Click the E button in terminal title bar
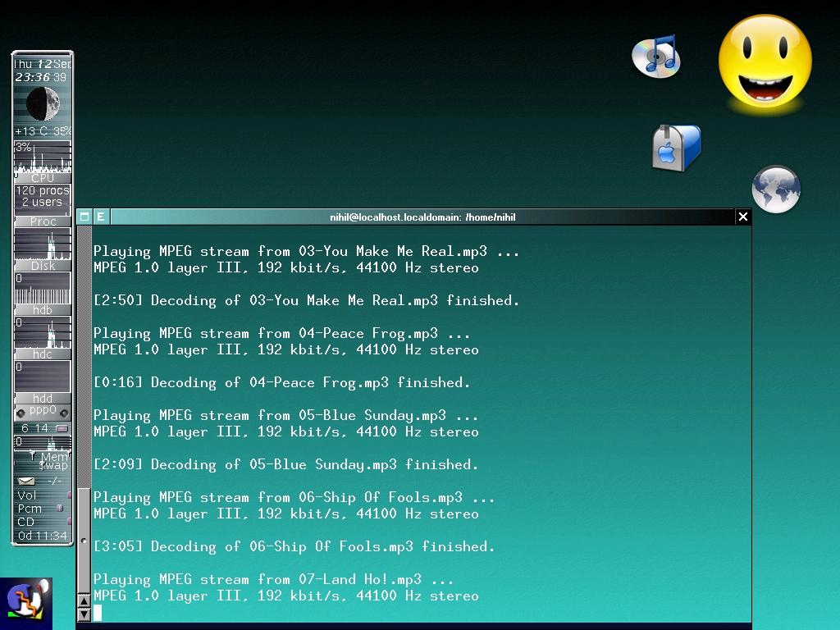Image resolution: width=840 pixels, height=630 pixels. click(x=101, y=217)
